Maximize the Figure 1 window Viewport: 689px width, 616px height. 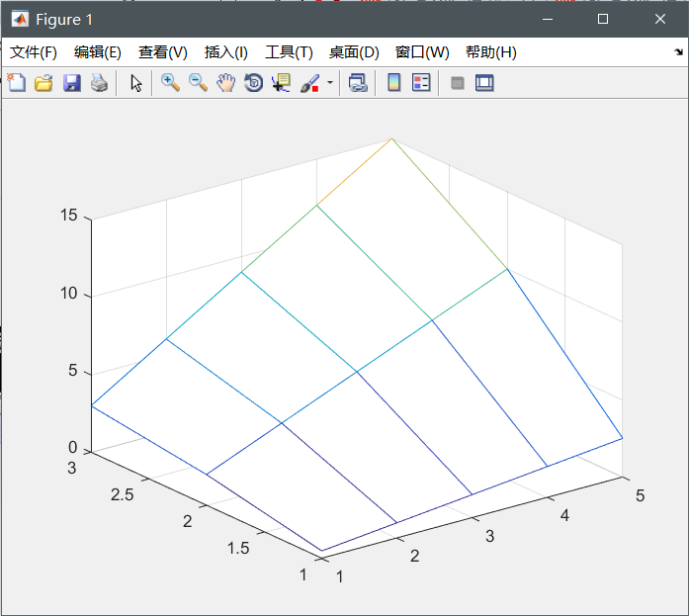click(x=603, y=19)
